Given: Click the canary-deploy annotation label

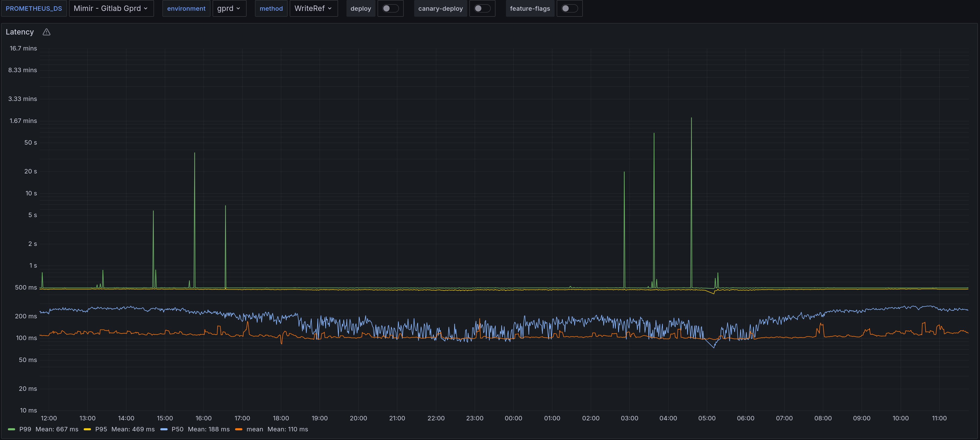Looking at the screenshot, I should point(440,8).
